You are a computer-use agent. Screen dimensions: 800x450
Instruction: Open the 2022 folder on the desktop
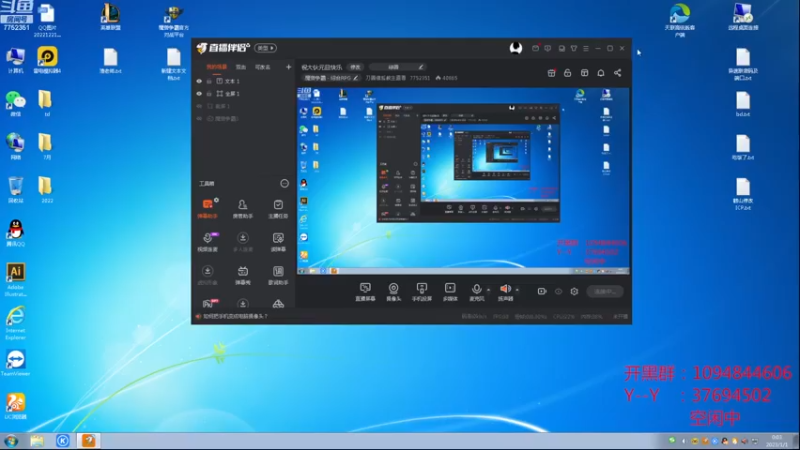(x=46, y=190)
